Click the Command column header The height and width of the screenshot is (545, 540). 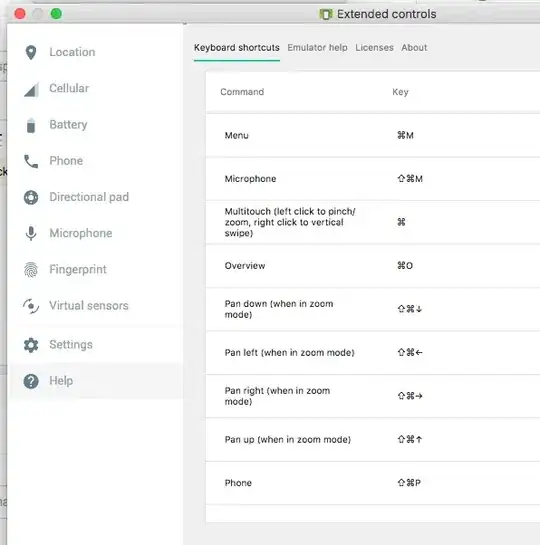click(242, 92)
